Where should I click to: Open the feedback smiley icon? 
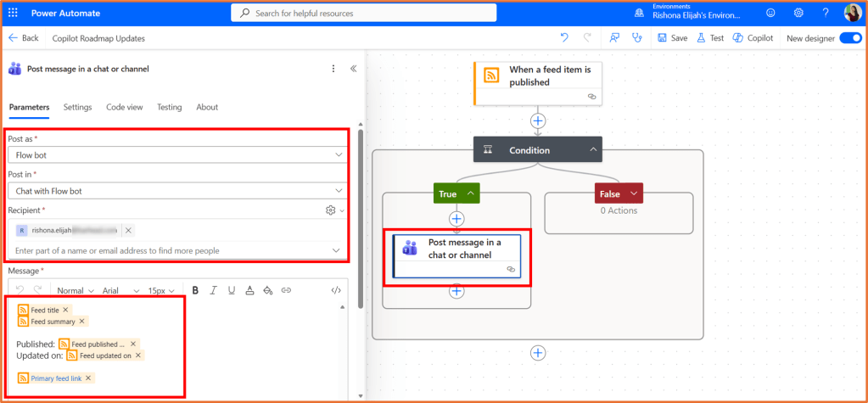click(x=770, y=13)
